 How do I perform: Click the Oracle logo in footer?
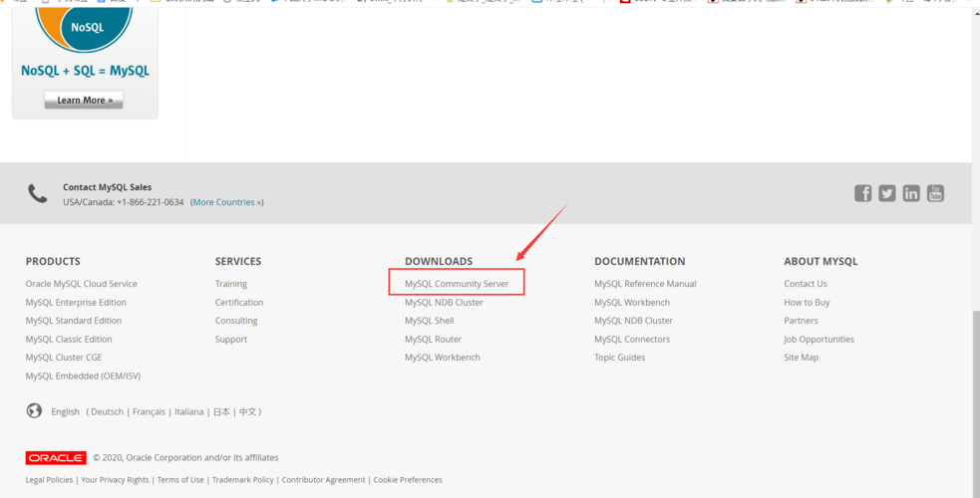click(56, 458)
